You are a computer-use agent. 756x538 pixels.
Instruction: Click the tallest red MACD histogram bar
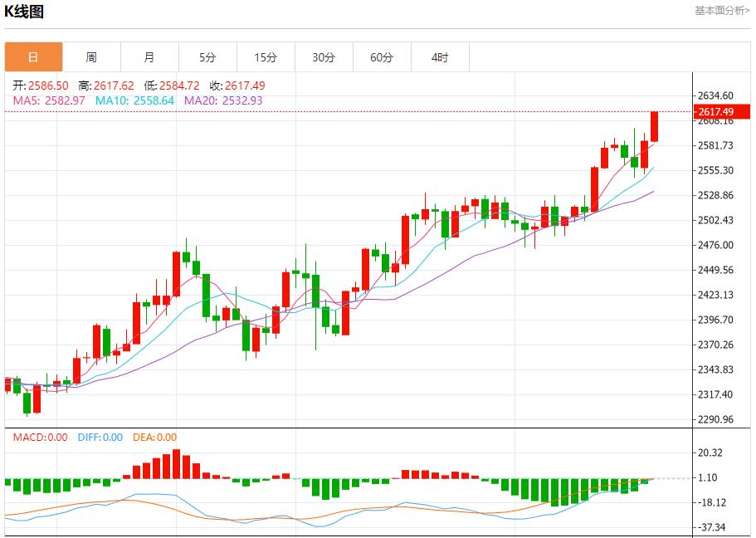click(x=176, y=464)
